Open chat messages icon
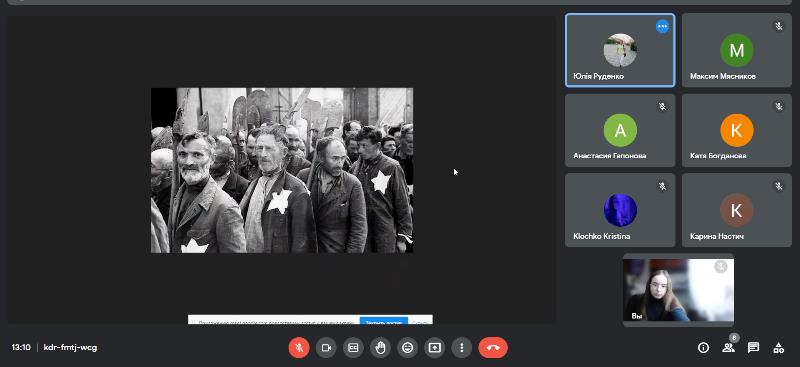800x367 pixels. (x=753, y=348)
